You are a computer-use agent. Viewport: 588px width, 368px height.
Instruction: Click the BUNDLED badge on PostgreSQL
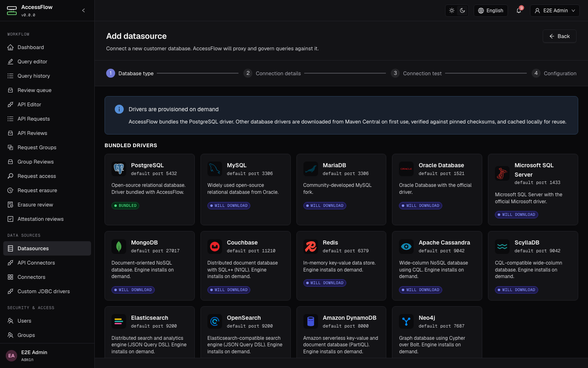(125, 206)
